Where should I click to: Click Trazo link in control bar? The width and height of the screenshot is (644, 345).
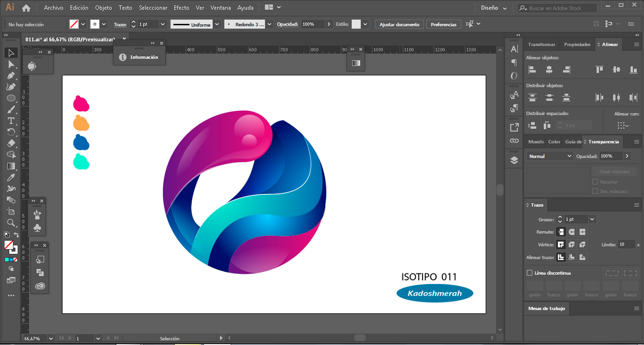120,24
